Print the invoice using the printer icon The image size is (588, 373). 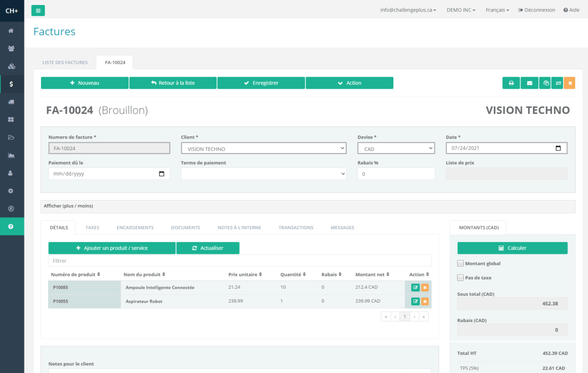[x=511, y=83]
